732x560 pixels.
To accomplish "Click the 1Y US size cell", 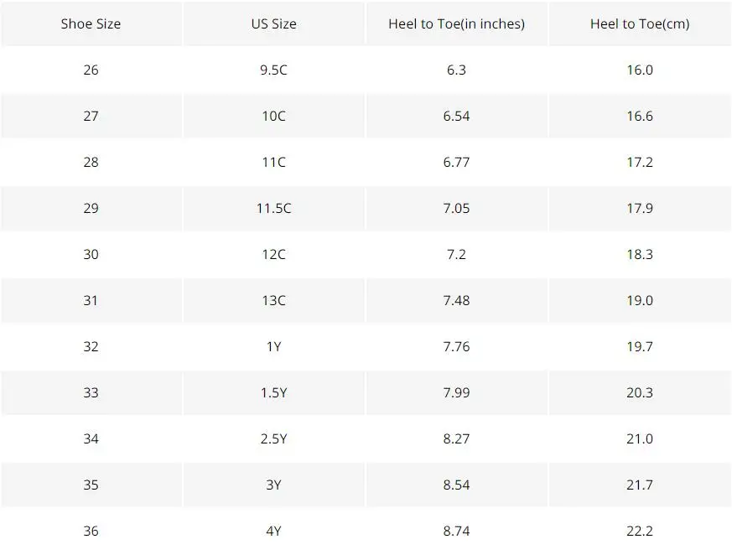I will coord(273,347).
